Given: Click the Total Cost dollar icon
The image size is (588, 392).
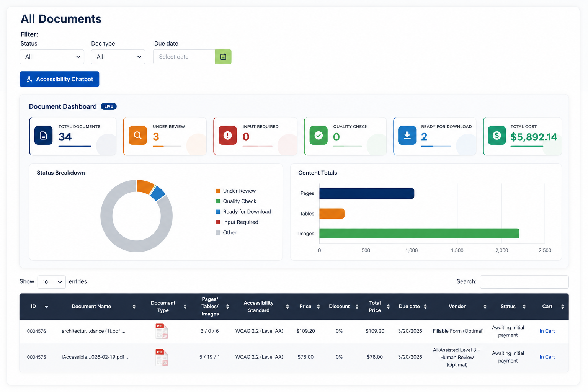Looking at the screenshot, I should click(x=497, y=136).
